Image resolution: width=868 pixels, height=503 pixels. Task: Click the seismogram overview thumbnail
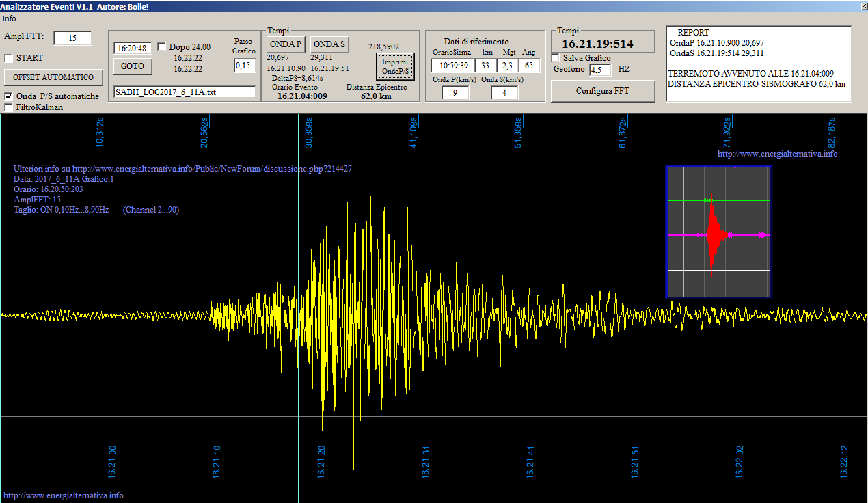(718, 232)
